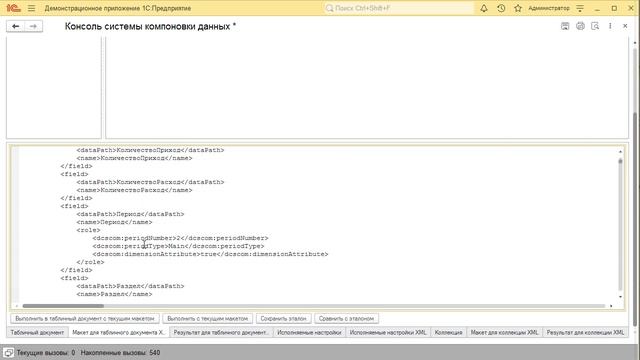Switch to Исполняемые настройки tab
The width and height of the screenshot is (640, 360).
309,333
